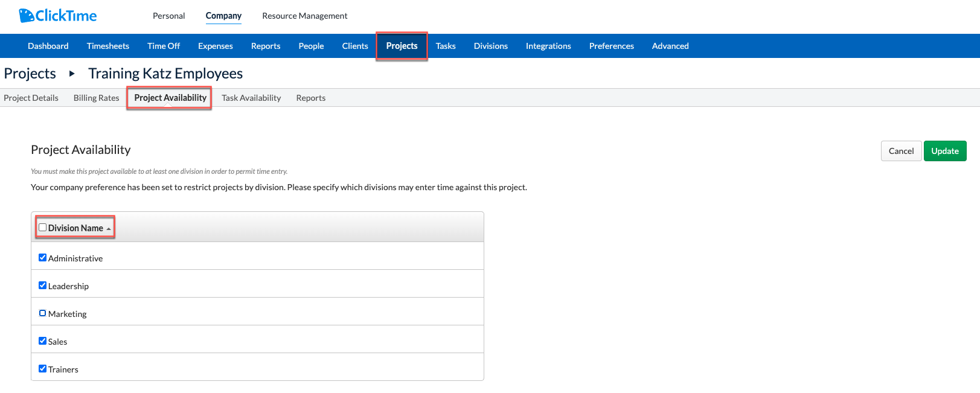
Task: Open the Project Details tab
Action: click(31, 98)
